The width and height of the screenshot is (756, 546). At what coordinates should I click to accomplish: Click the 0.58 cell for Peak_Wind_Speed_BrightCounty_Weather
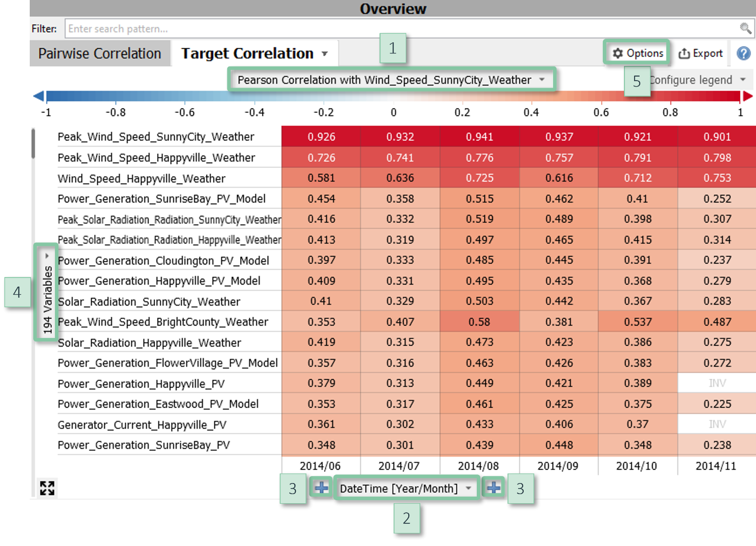point(479,322)
